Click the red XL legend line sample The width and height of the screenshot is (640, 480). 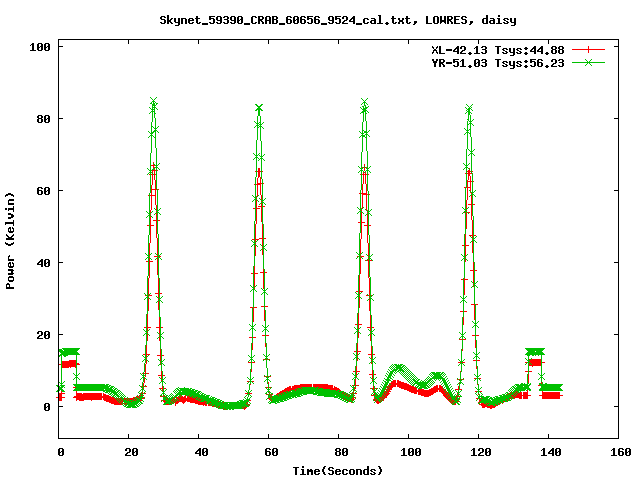(x=588, y=50)
